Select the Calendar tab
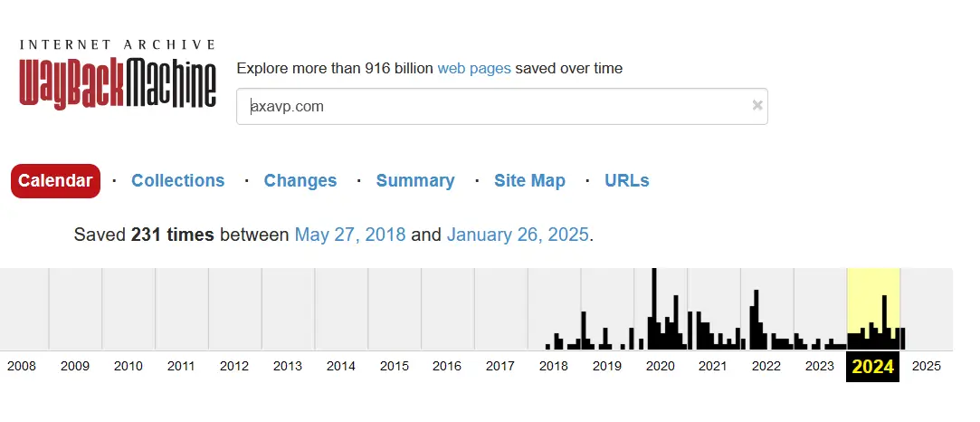This screenshot has height=422, width=980. tap(55, 180)
